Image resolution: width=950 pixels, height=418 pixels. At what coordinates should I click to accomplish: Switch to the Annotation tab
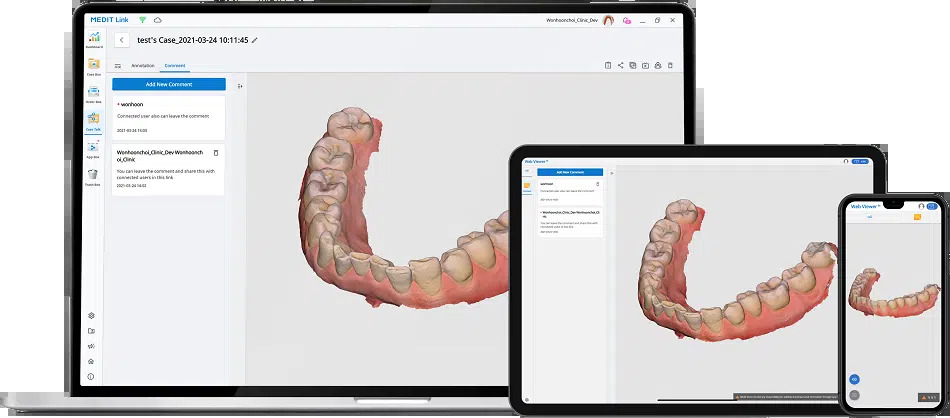(143, 65)
